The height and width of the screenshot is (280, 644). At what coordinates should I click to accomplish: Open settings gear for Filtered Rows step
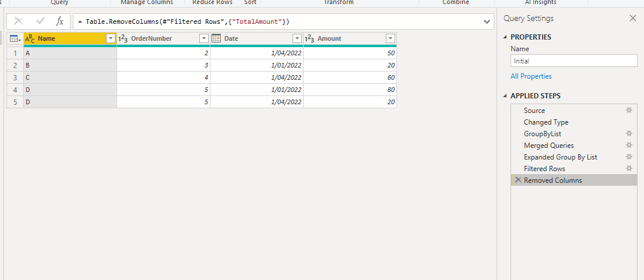(x=628, y=168)
